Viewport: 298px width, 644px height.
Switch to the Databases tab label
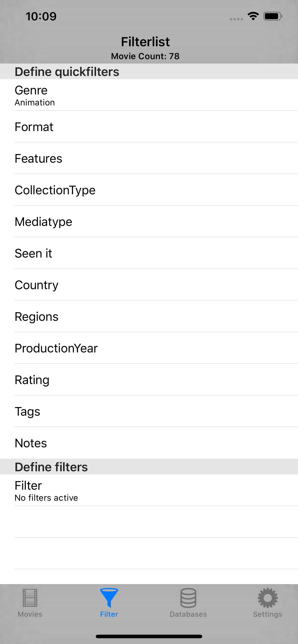pyautogui.click(x=188, y=614)
